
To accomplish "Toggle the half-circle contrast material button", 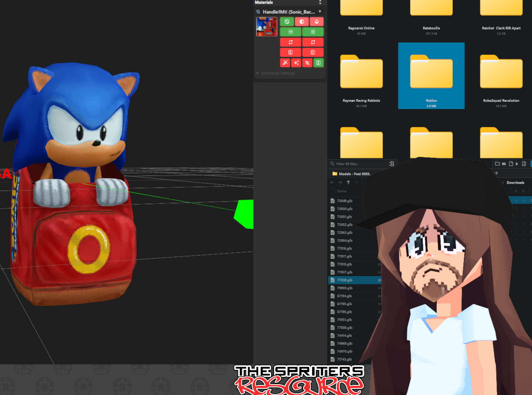I will pyautogui.click(x=302, y=22).
